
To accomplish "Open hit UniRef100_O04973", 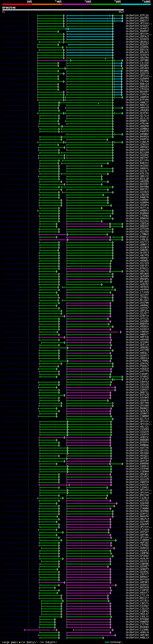I will [x=137, y=29].
